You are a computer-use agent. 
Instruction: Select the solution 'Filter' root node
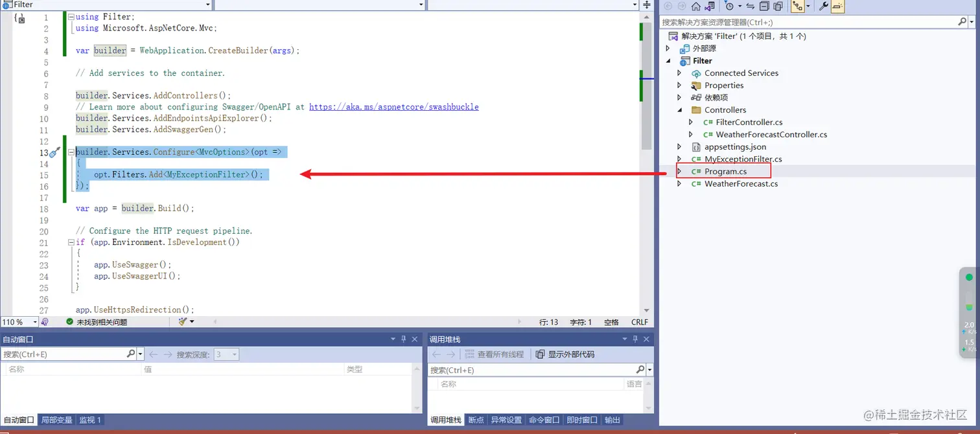click(x=743, y=36)
